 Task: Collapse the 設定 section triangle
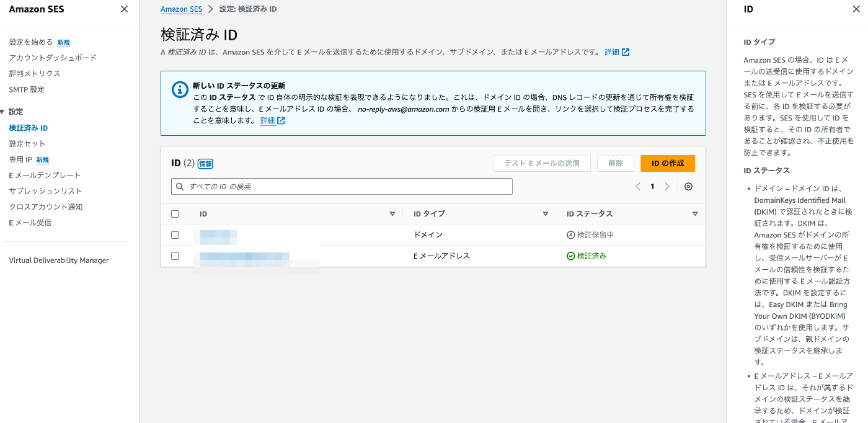coord(2,112)
